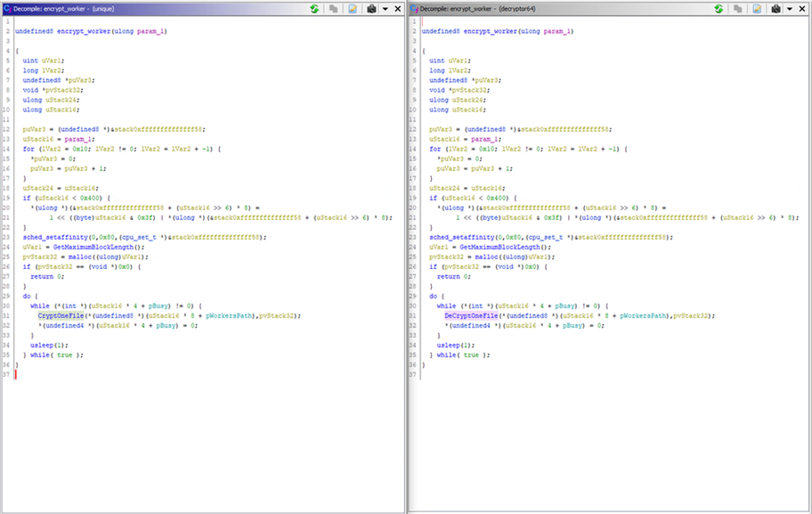This screenshot has height=514, width=812.
Task: Take a snapshot using the unique window camera icon
Action: click(x=371, y=9)
